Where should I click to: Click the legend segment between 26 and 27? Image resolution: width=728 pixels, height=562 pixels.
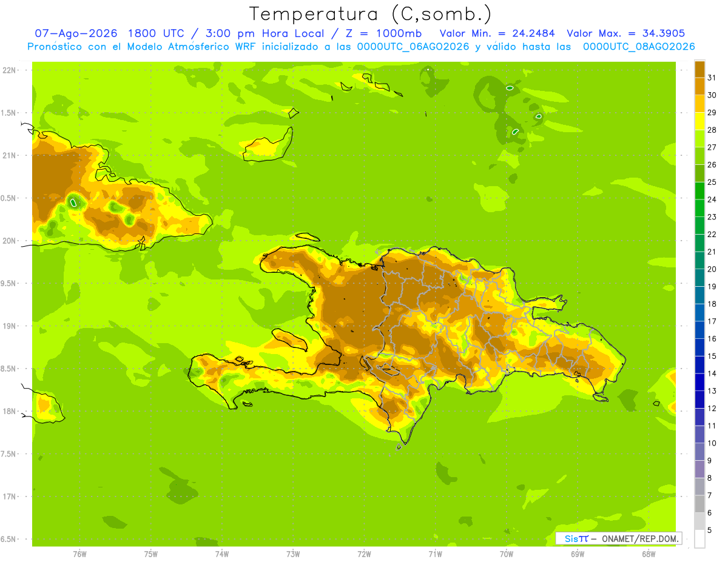pyautogui.click(x=699, y=156)
